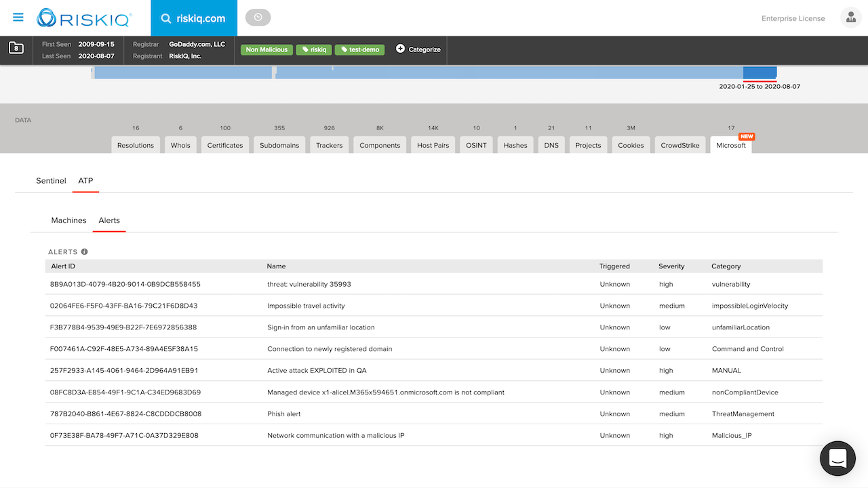Viewport: 868px width, 488px height.
Task: Open the user profile avatar
Action: point(850,18)
